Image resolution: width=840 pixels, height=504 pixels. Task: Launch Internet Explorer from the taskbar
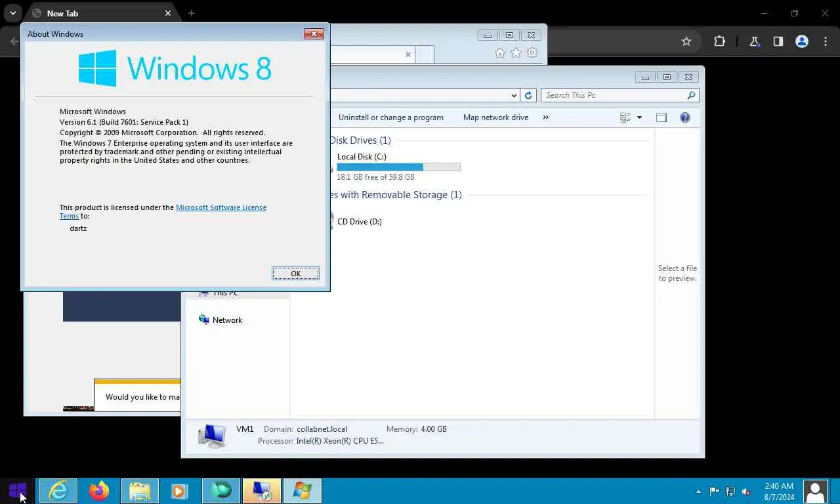(x=58, y=491)
